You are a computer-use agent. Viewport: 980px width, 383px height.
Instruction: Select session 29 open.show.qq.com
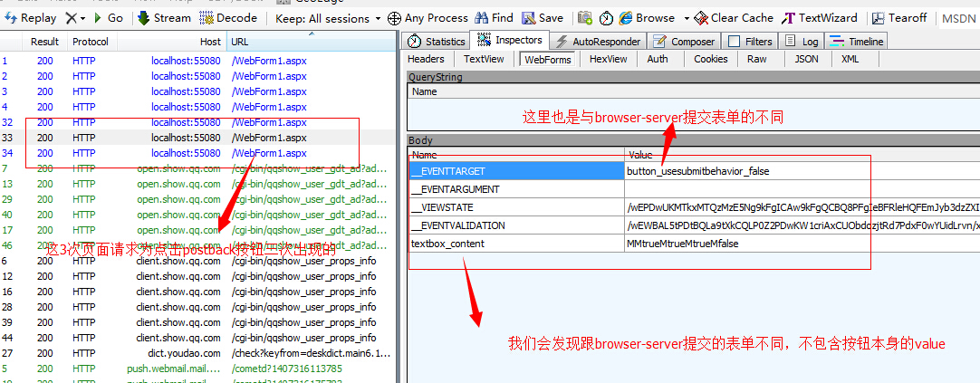(x=197, y=199)
